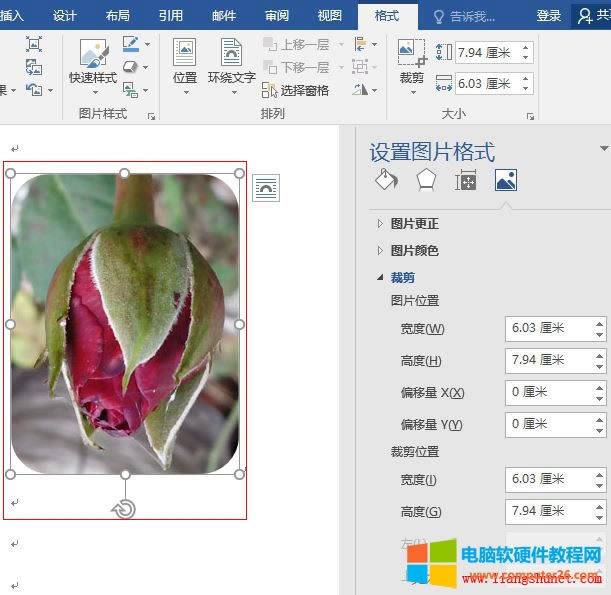Open the Layout & Properties icon
The image size is (611, 595).
(465, 180)
